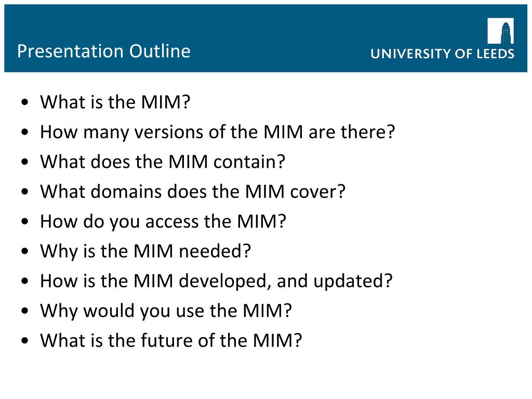
Task: Click the word 'developed' in the seventh bullet
Action: tap(225, 282)
